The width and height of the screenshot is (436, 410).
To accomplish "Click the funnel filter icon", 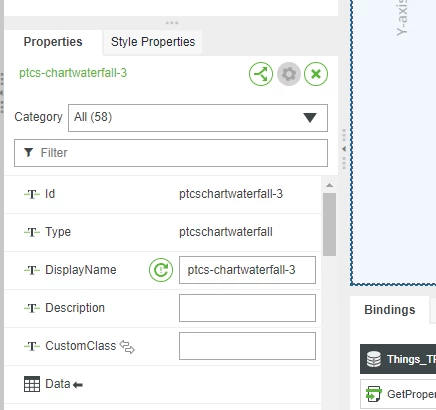I will pos(29,152).
